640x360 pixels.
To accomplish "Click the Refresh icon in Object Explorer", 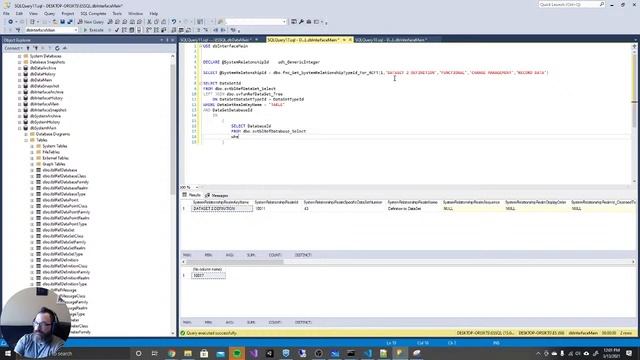I will (x=57, y=48).
